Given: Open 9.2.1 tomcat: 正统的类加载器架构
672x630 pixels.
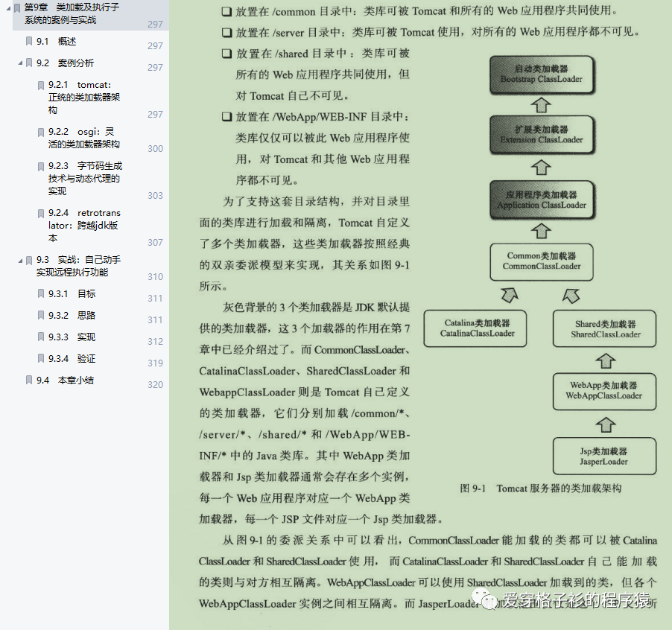Looking at the screenshot, I should pos(84,98).
